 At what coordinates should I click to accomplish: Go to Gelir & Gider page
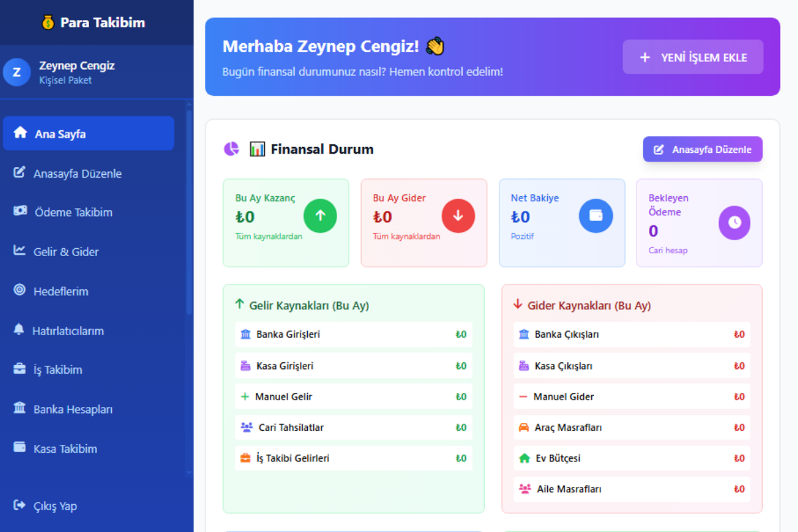pos(66,252)
